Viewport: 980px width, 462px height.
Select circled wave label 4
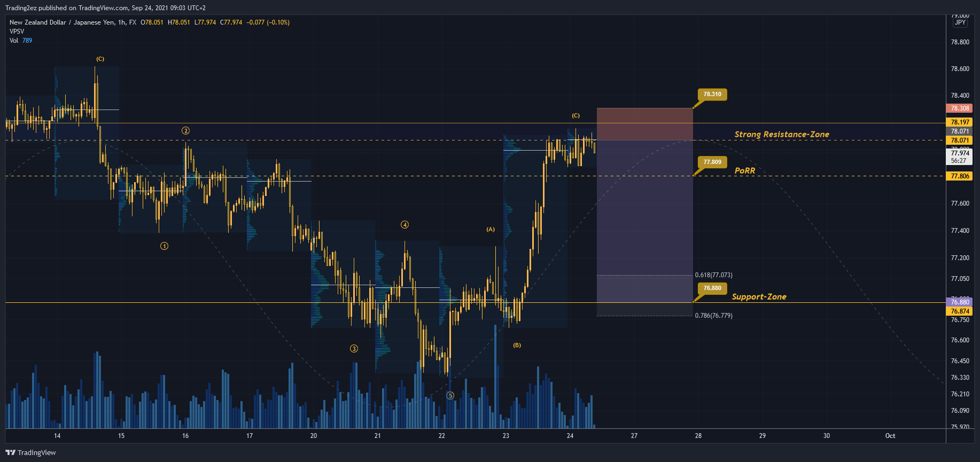coord(405,225)
